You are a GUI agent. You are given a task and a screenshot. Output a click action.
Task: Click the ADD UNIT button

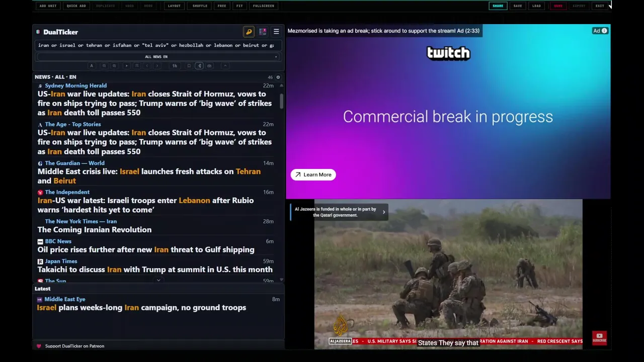(x=48, y=6)
